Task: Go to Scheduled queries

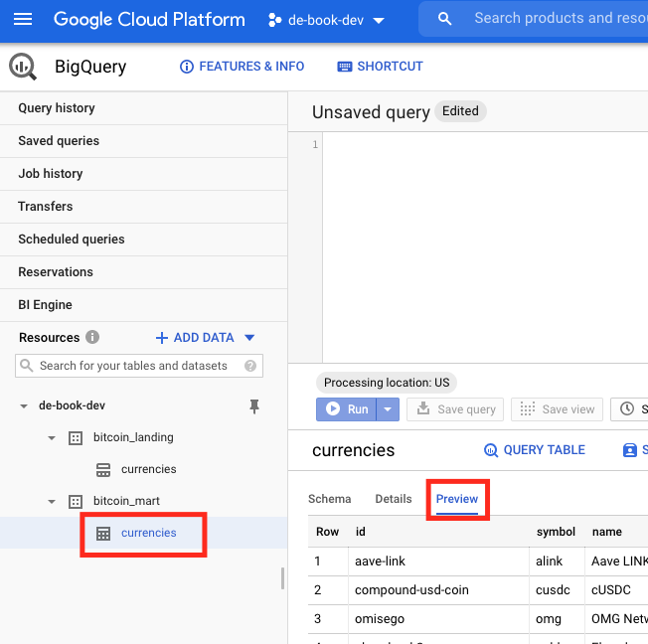Action: coord(143,240)
